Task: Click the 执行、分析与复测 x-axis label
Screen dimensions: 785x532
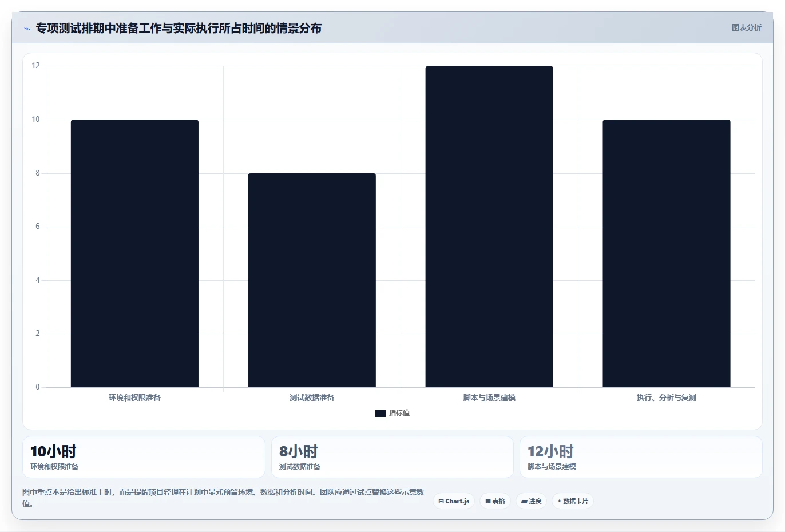Action: (x=667, y=398)
